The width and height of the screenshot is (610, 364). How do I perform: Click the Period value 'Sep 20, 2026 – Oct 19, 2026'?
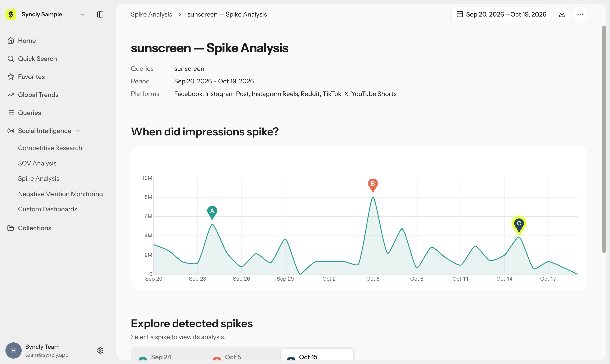(214, 81)
